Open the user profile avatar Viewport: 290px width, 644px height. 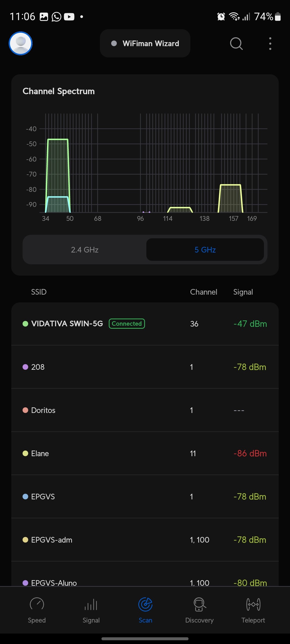point(21,43)
